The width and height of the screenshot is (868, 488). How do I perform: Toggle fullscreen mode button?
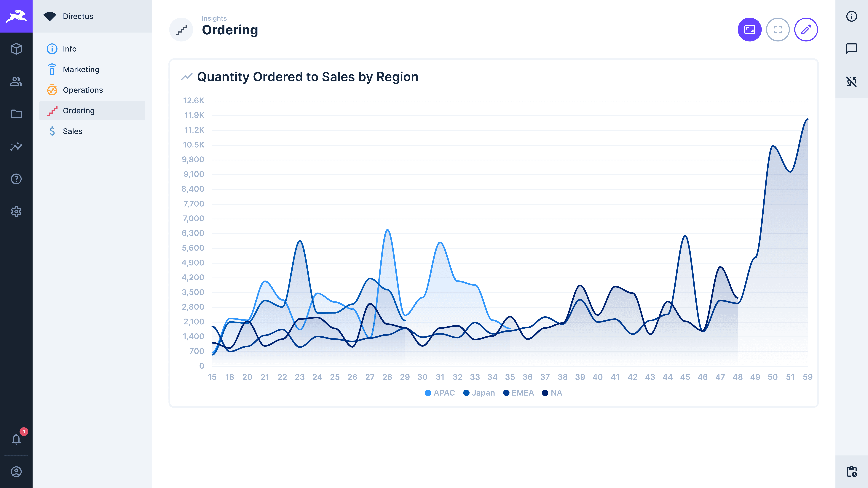tap(778, 30)
